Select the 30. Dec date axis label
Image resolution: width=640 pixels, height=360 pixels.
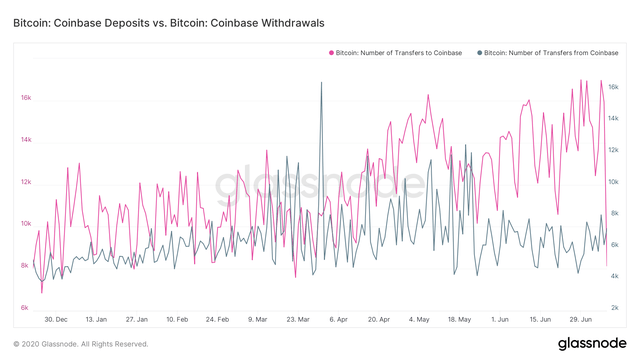(56, 319)
